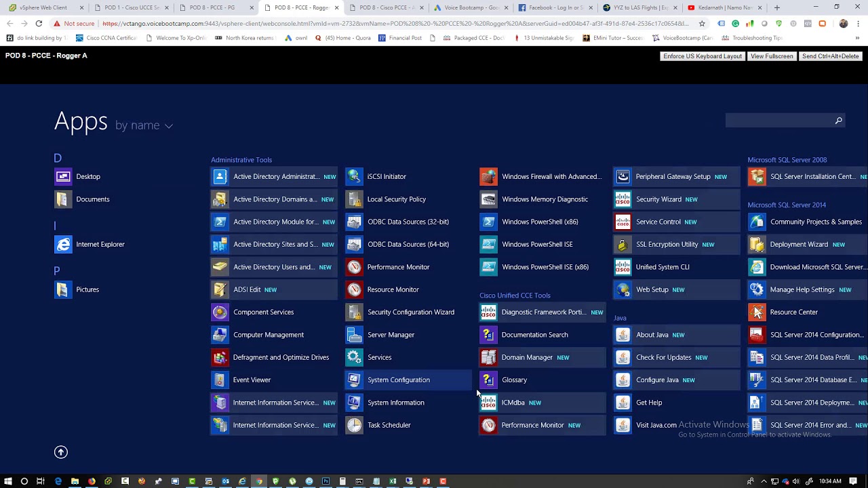Open ODBC Data Sources (32-bit) icon
Screen dimensions: 868x488
click(354, 222)
